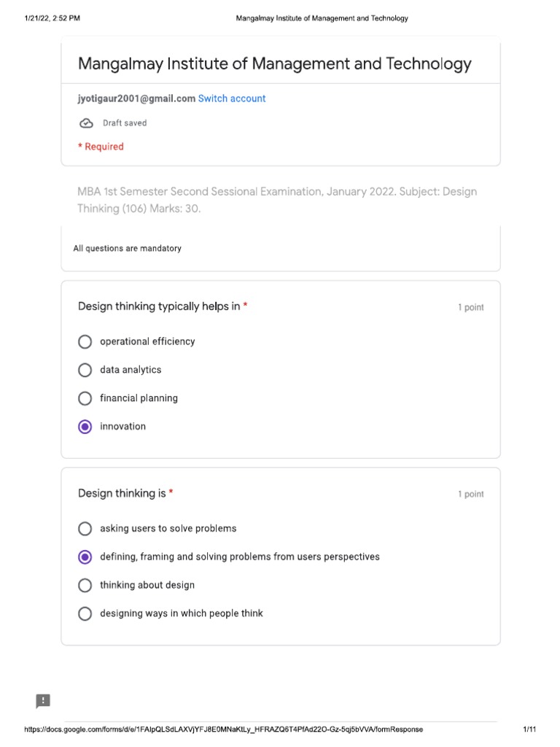
Task: Click the Switch account link
Action: click(x=232, y=98)
